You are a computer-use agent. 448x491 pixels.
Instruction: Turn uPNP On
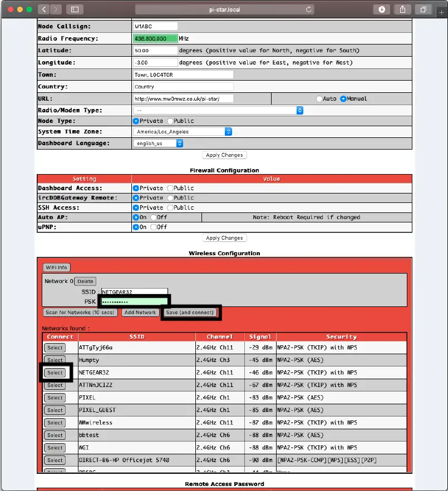136,227
